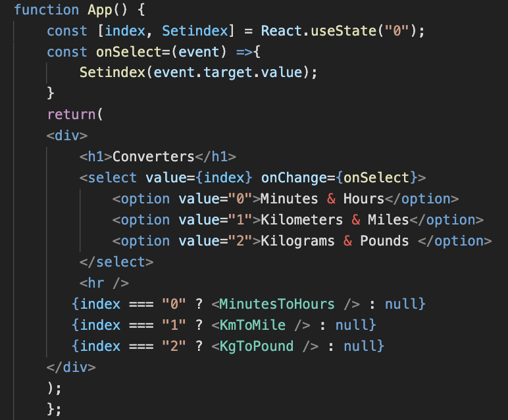Click the closing </select> tag
The height and width of the screenshot is (420, 508).
tap(116, 262)
